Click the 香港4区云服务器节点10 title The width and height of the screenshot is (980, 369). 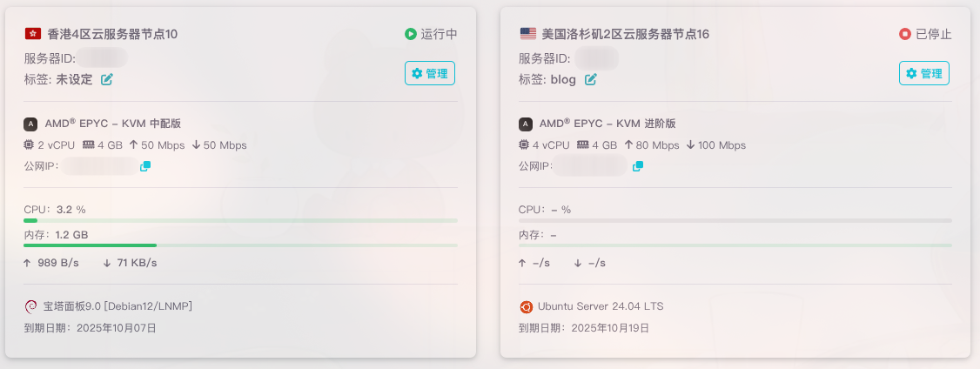(112, 34)
